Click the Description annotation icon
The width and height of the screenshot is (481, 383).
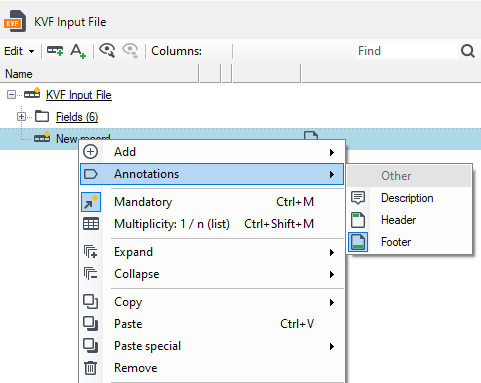tap(358, 198)
